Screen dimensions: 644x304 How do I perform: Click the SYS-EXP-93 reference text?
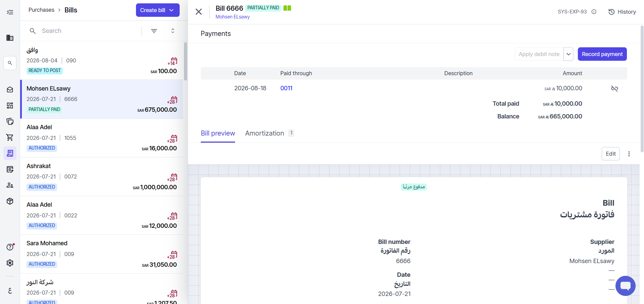(x=572, y=12)
